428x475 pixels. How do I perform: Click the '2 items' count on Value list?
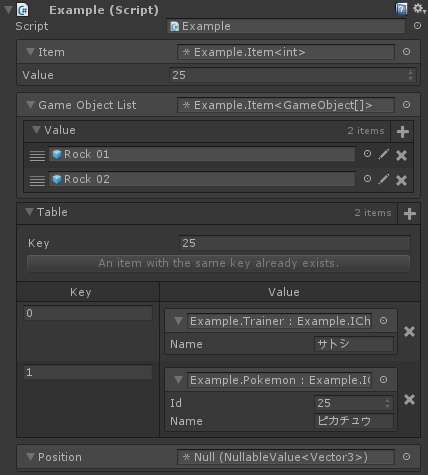[x=366, y=131]
